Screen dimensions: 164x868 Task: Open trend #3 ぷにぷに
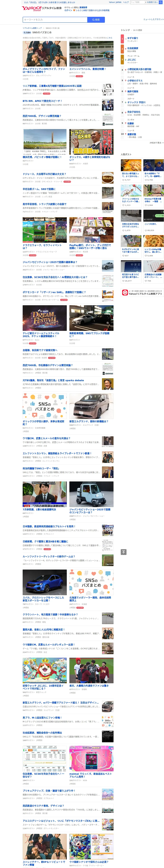pos(132,60)
